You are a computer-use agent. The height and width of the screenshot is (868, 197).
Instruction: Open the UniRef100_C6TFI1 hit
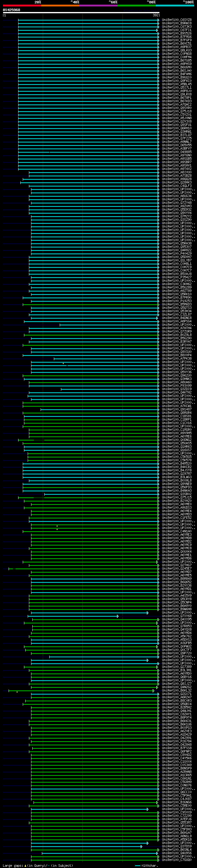177,30
